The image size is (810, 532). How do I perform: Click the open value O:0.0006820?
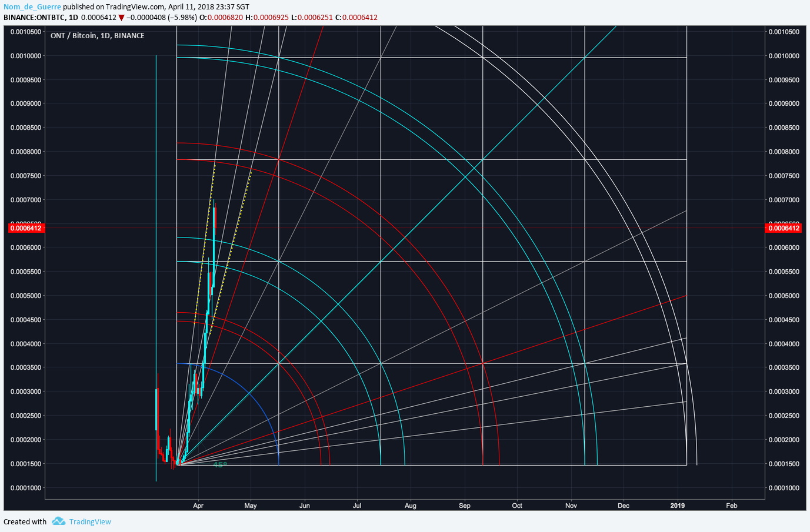221,18
